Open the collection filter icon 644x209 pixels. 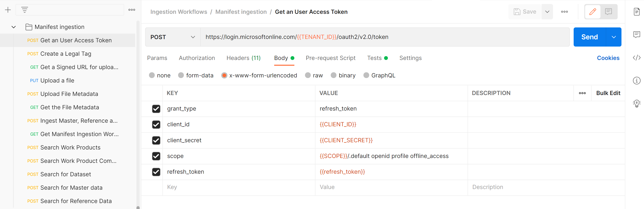pos(24,10)
